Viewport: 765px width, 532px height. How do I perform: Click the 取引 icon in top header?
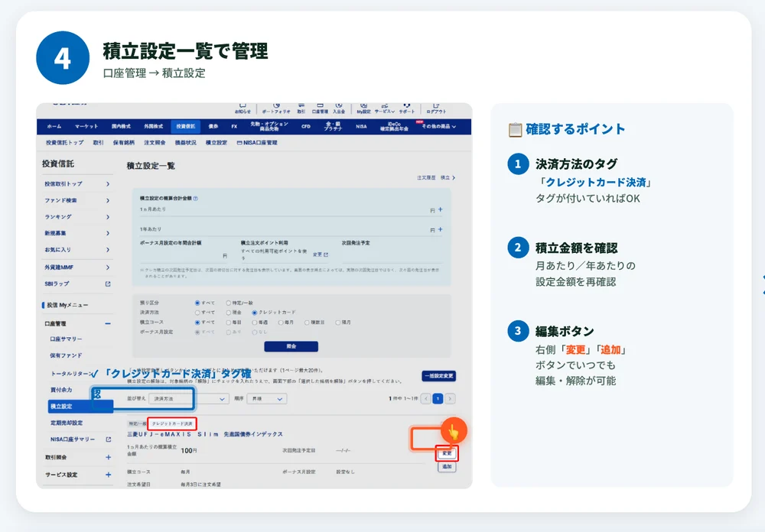pos(301,109)
